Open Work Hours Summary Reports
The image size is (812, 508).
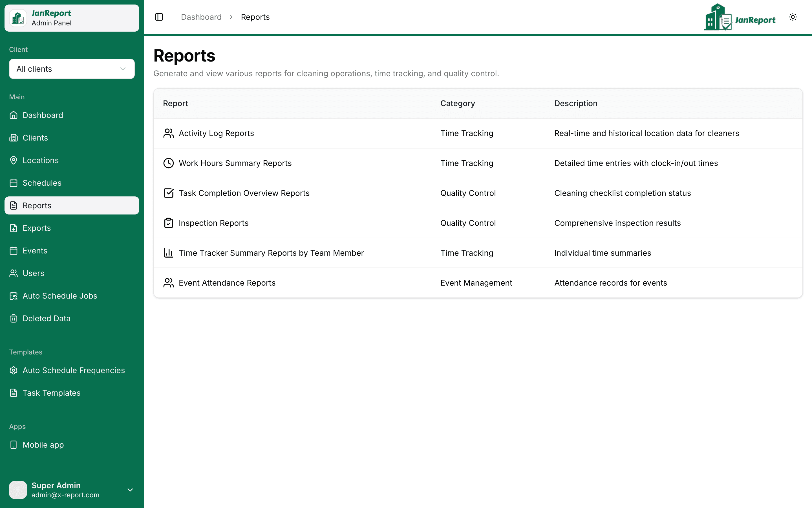point(235,163)
